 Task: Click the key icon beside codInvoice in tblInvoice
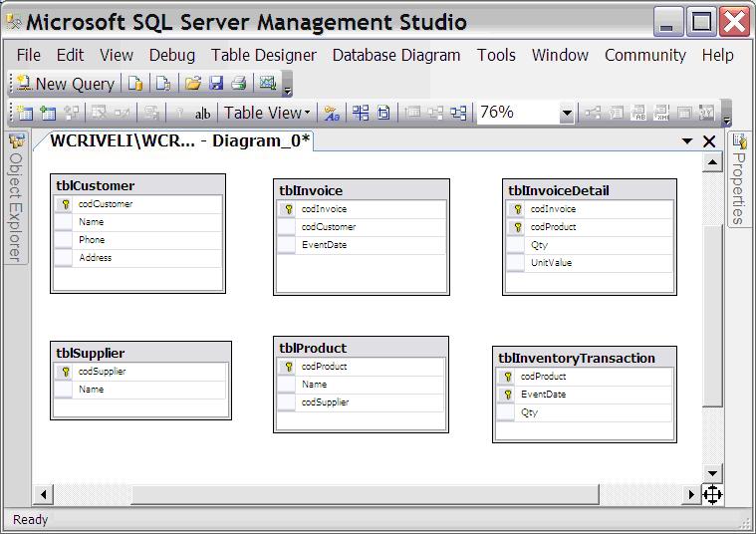(288, 209)
